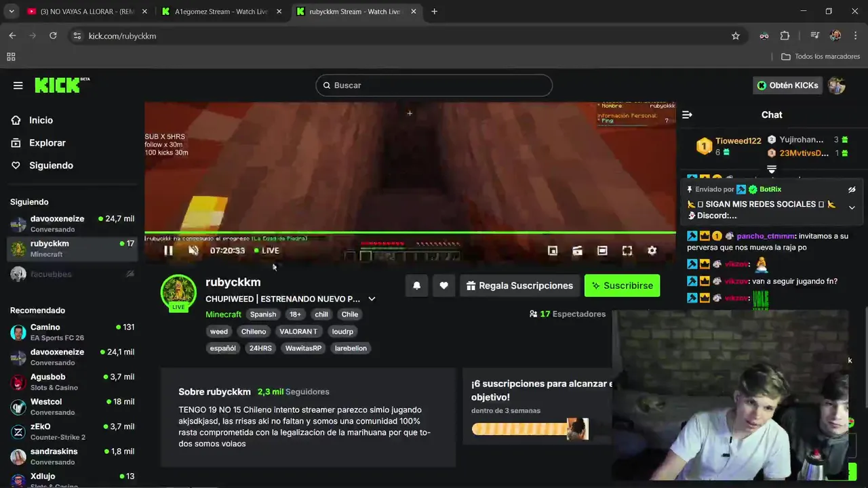The width and height of the screenshot is (868, 488).
Task: Open the browser three-dot menu
Action: pos(854,36)
